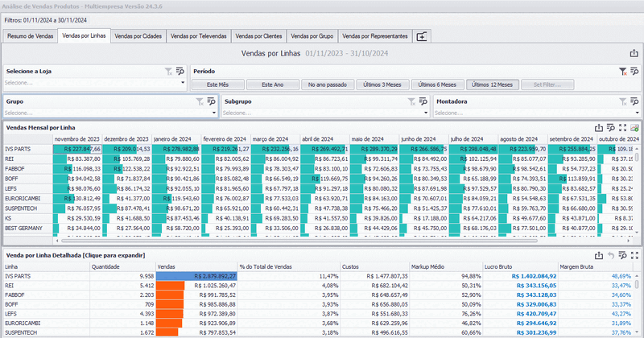Open search options icon in Montadora panel
This screenshot has height=338, width=644.
click(x=634, y=101)
